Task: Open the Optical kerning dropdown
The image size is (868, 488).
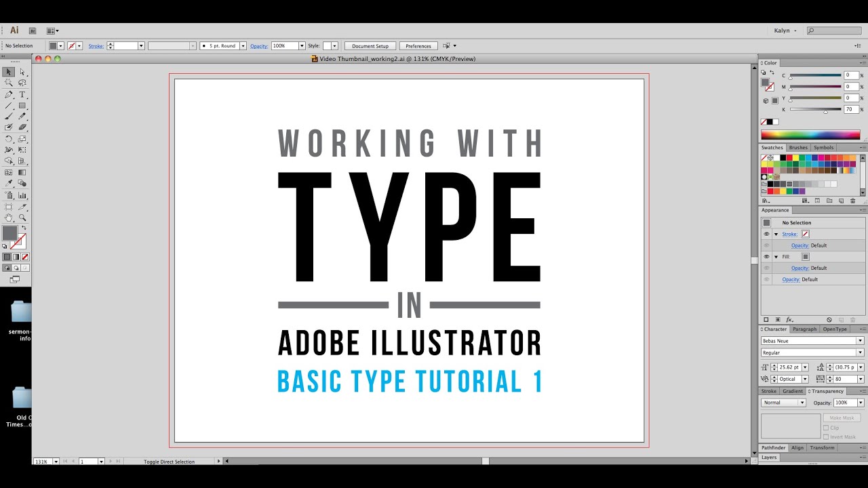Action: (x=805, y=379)
